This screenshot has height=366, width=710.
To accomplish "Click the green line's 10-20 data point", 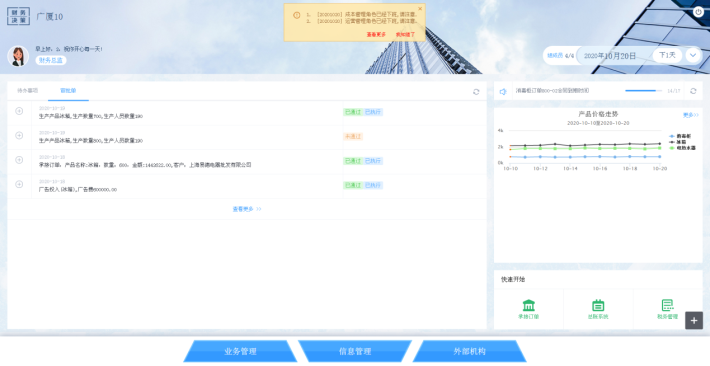I will click(x=659, y=148).
